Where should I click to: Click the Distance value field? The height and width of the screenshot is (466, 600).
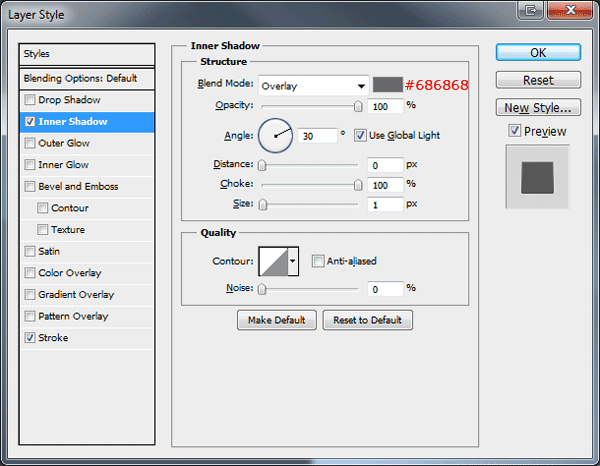pos(385,165)
